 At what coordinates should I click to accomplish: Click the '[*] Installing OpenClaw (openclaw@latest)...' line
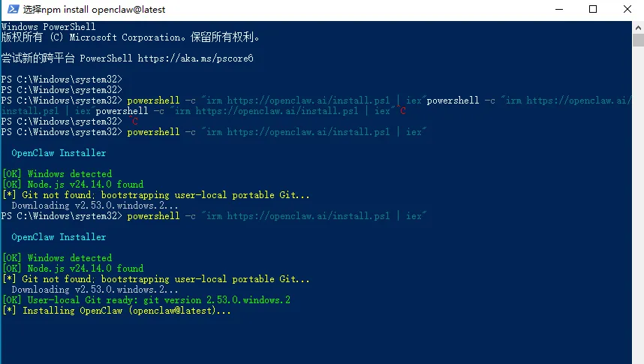[x=118, y=311]
